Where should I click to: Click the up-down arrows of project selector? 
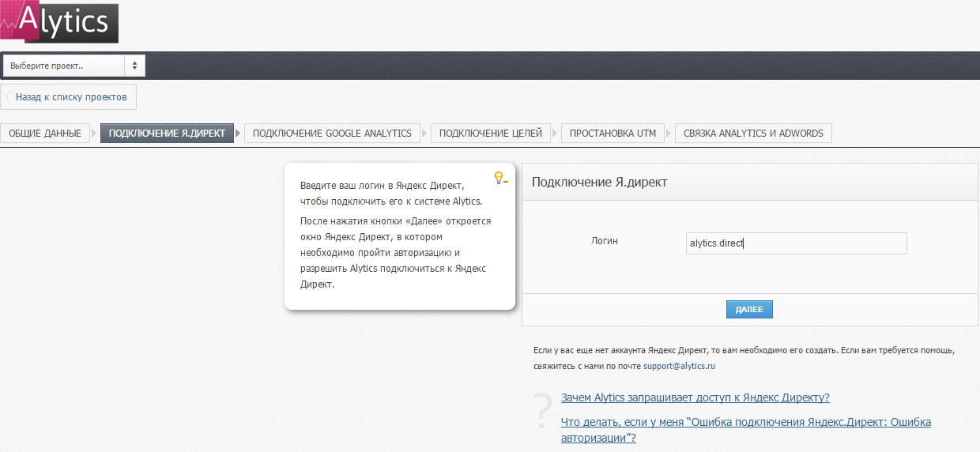pyautogui.click(x=134, y=66)
